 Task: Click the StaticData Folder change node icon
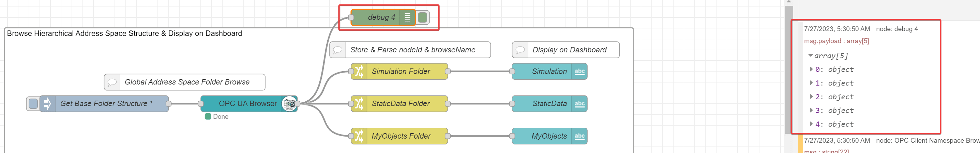coord(359,103)
